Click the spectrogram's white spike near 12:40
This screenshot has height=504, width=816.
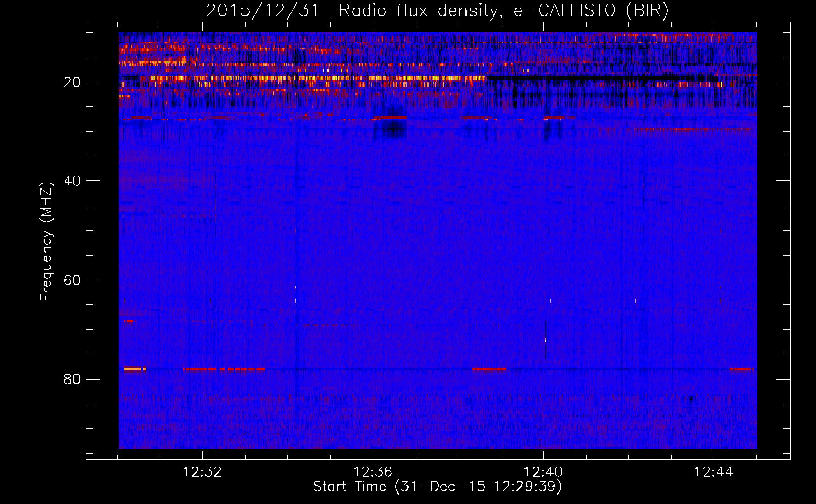[x=546, y=340]
